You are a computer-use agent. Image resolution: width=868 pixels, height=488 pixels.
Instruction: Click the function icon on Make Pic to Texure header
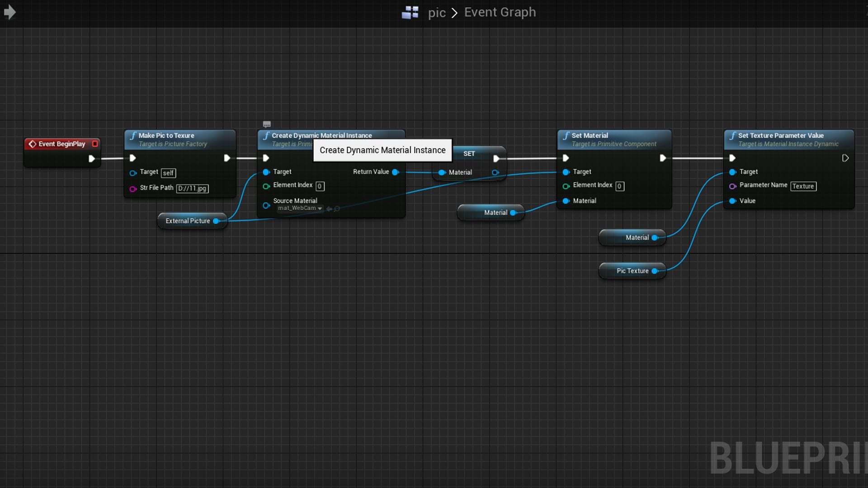point(133,136)
